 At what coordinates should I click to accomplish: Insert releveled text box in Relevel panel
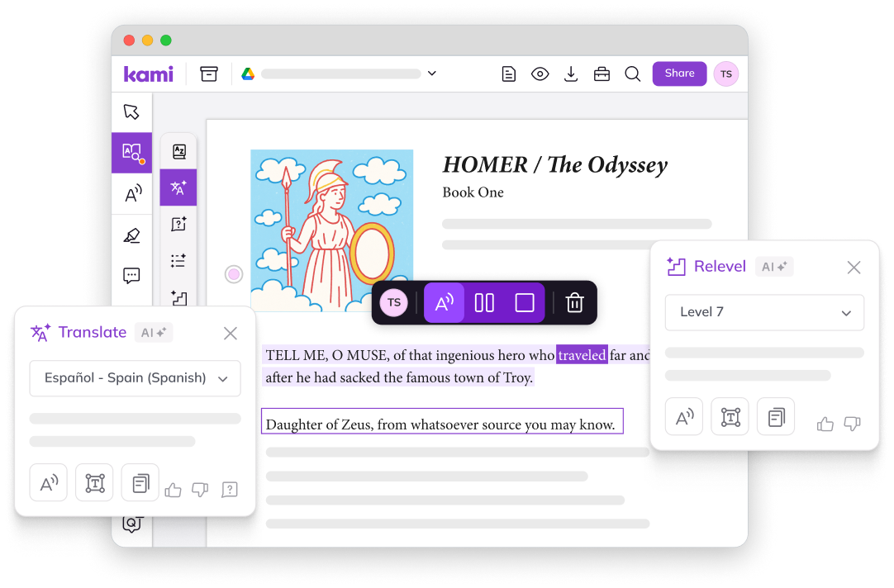[730, 416]
